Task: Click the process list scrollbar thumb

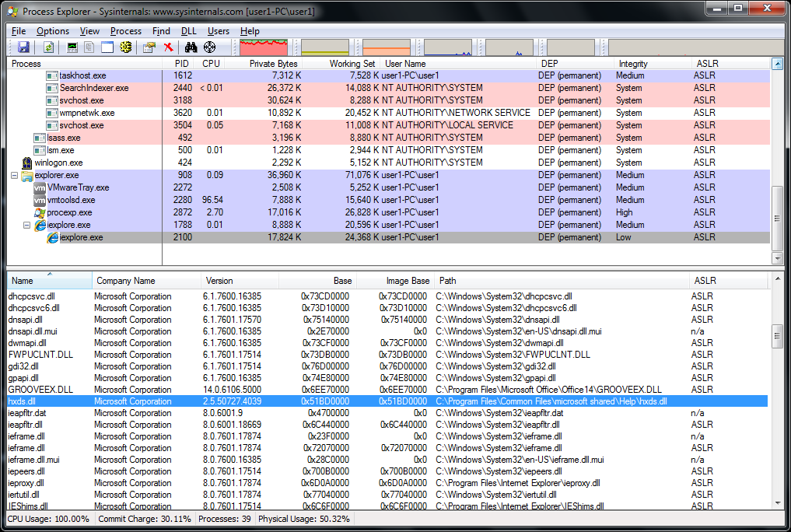Action: click(777, 218)
